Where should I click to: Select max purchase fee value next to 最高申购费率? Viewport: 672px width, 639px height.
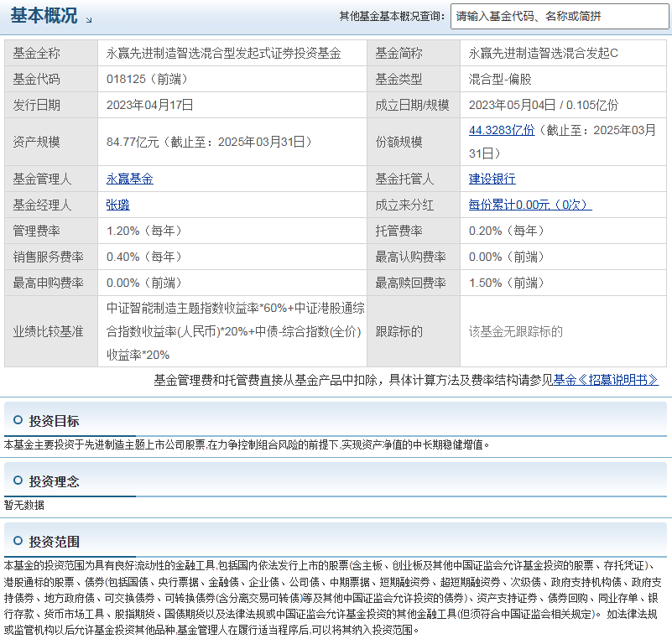[x=144, y=283]
